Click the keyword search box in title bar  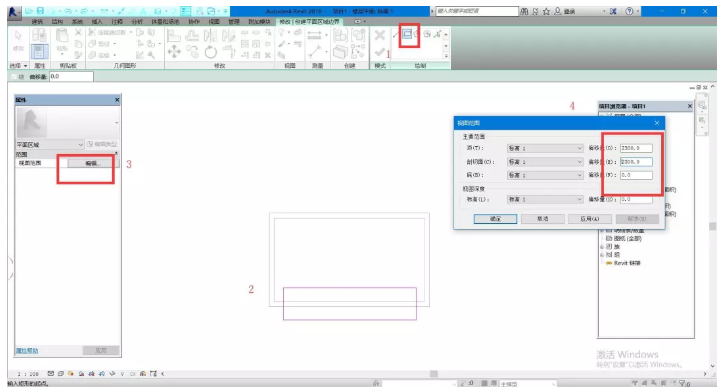click(477, 11)
